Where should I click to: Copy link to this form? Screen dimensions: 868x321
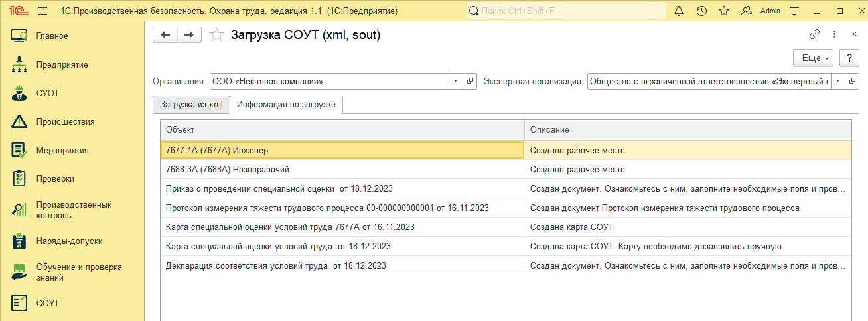click(814, 34)
